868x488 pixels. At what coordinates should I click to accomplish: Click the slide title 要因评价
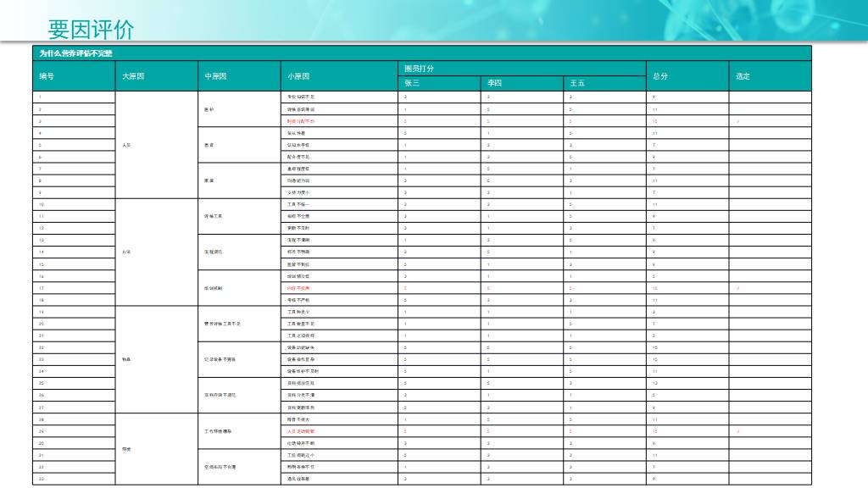91,30
